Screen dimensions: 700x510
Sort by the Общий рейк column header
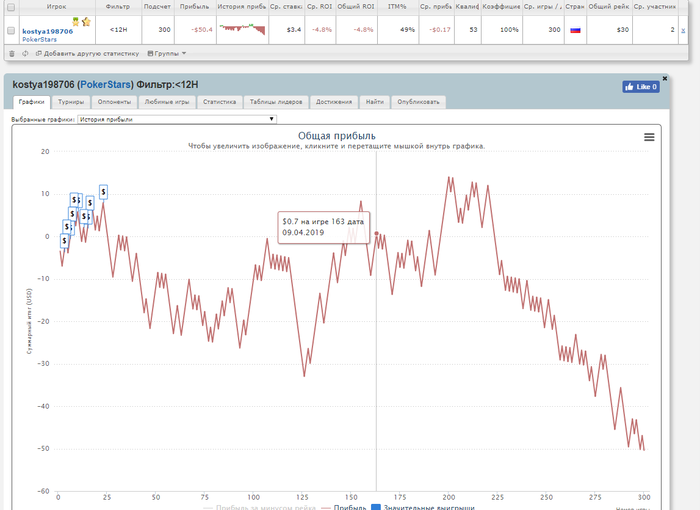(609, 7)
